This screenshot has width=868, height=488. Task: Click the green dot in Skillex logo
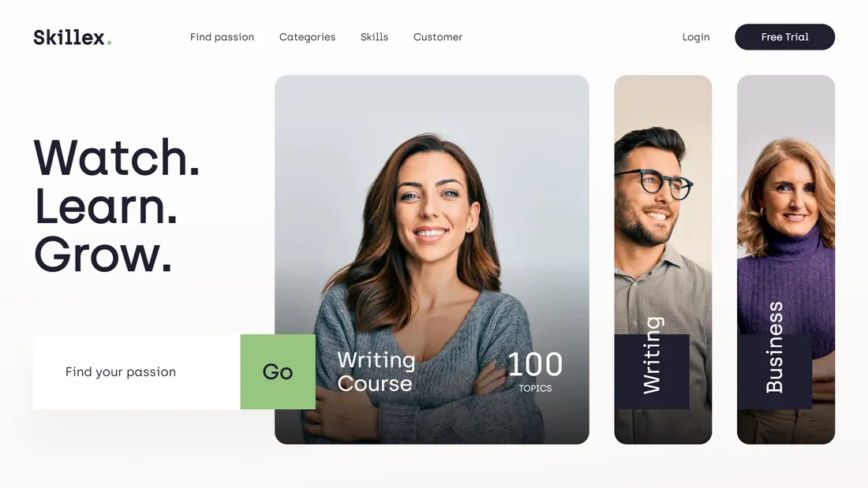point(109,42)
